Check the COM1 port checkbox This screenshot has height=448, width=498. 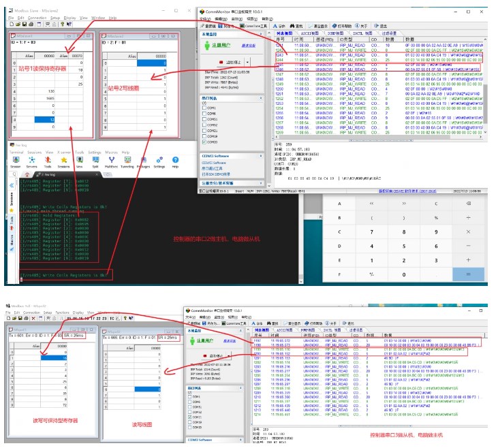[204, 106]
